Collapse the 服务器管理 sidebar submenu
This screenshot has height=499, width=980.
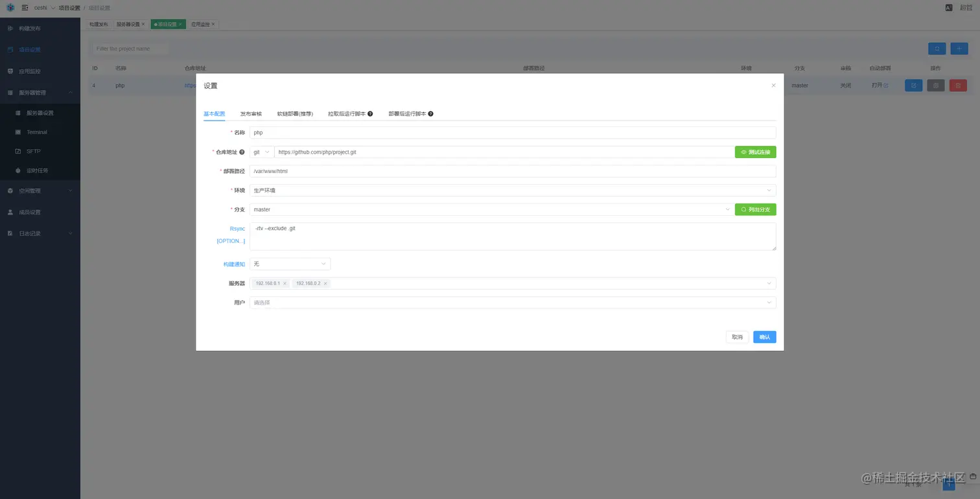40,93
